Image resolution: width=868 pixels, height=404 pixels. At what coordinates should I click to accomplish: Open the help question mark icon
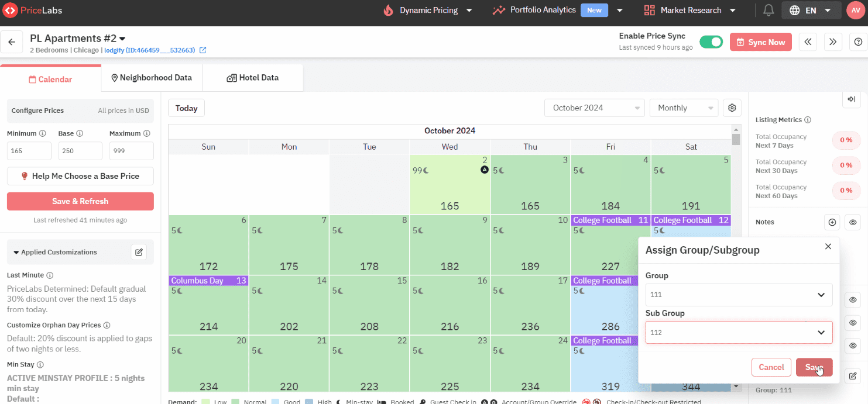858,42
